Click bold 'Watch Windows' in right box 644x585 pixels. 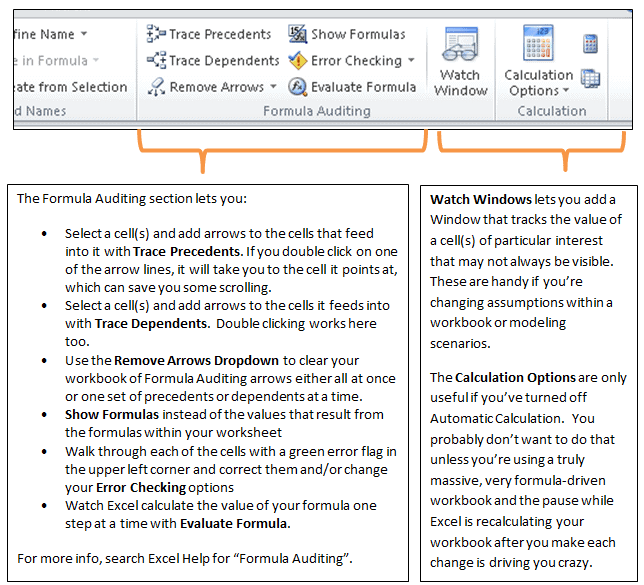coord(481,199)
